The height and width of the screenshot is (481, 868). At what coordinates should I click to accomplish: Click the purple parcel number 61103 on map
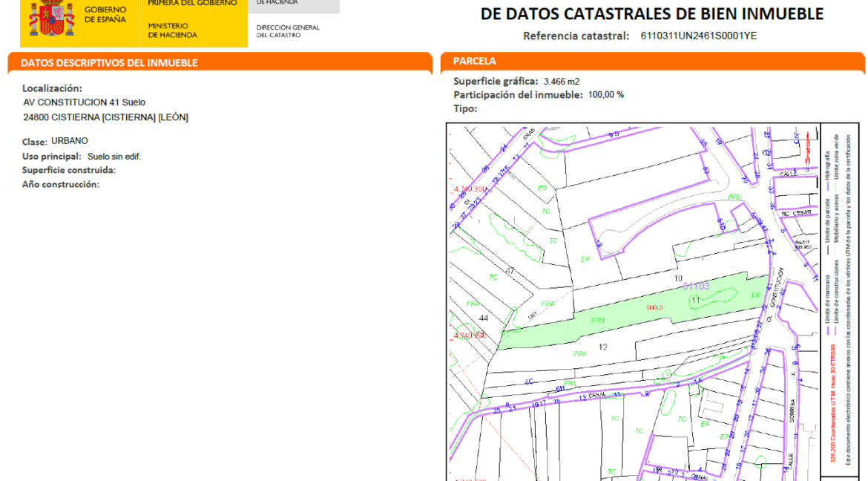(x=696, y=287)
